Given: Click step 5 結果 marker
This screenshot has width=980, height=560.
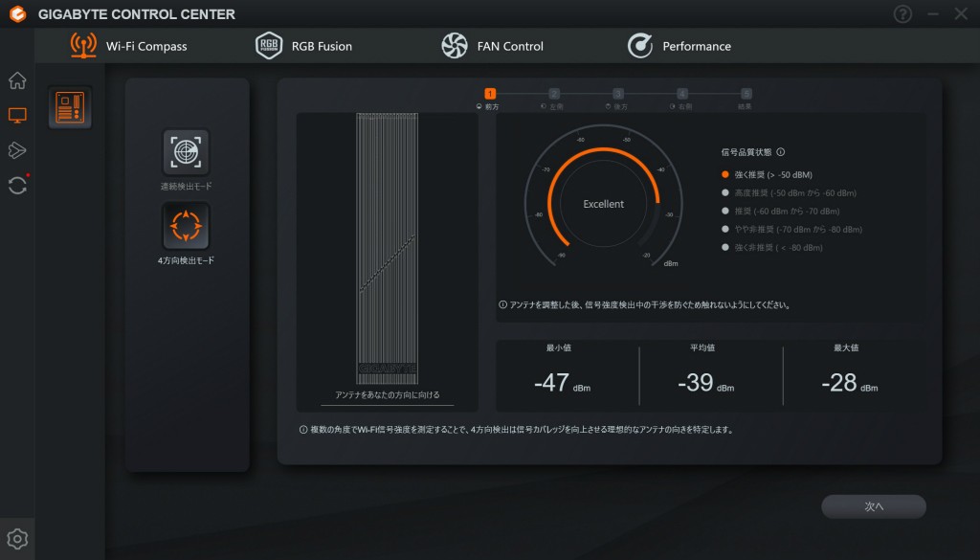Looking at the screenshot, I should 746,94.
